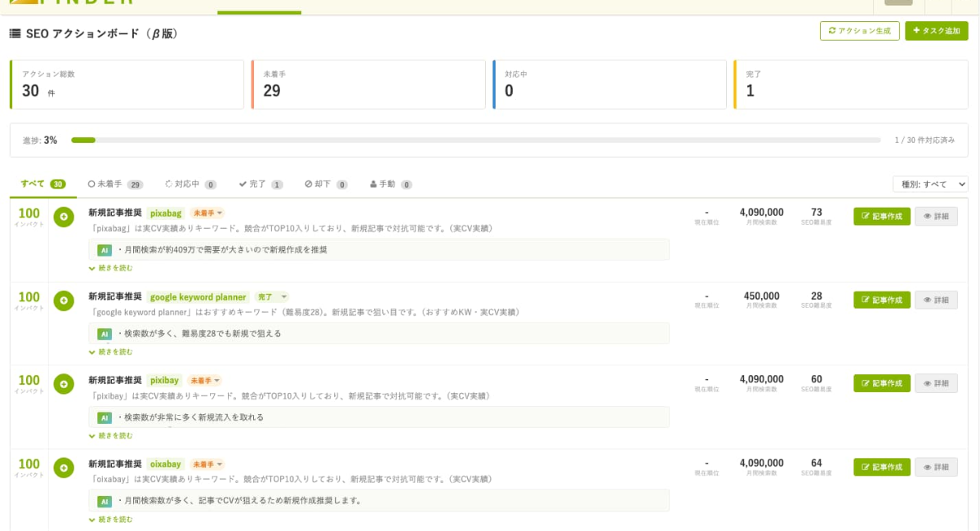Click the green plus icon in pixabag row

[x=64, y=217]
